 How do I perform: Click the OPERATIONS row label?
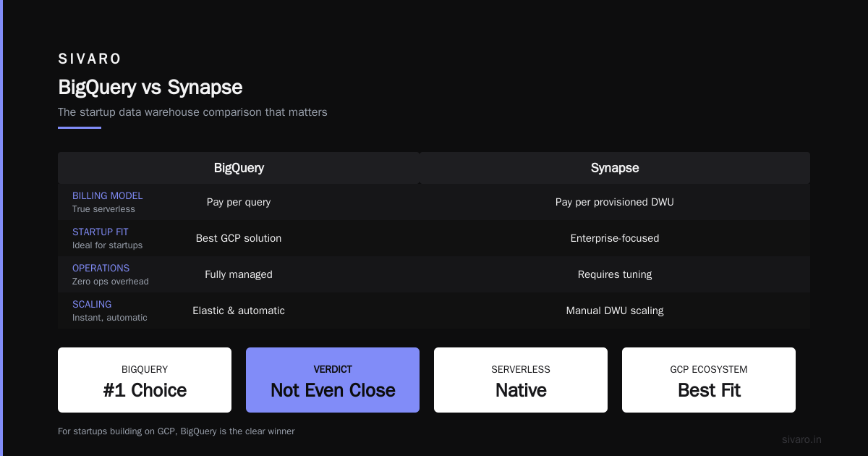101,269
